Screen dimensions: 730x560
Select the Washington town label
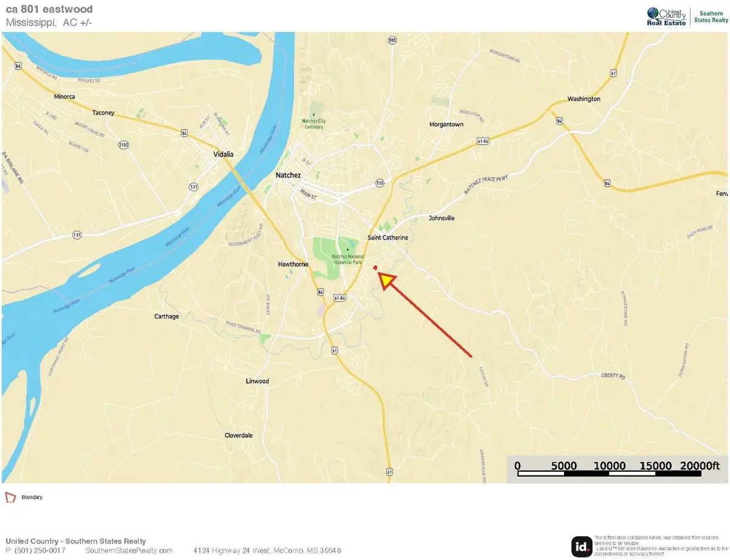pyautogui.click(x=583, y=99)
